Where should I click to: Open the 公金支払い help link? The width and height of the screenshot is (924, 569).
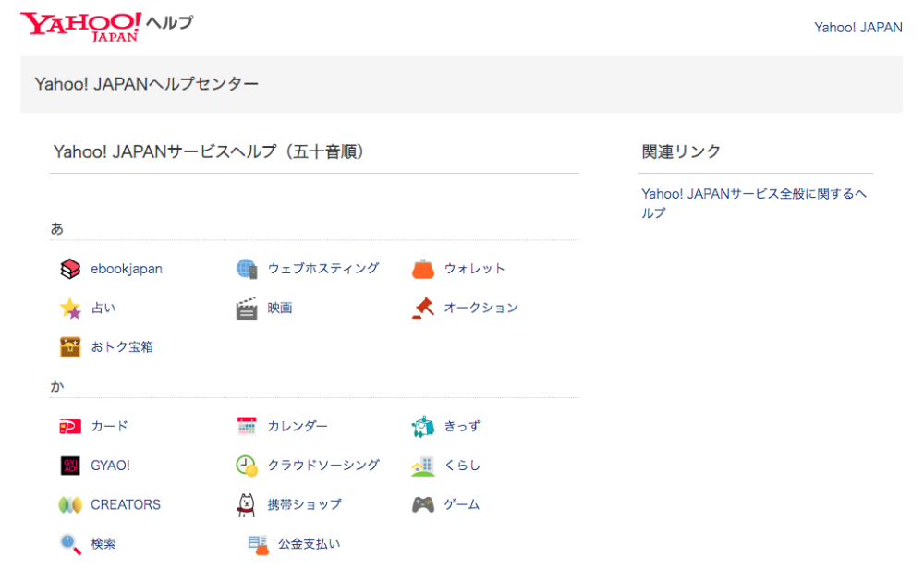(309, 544)
